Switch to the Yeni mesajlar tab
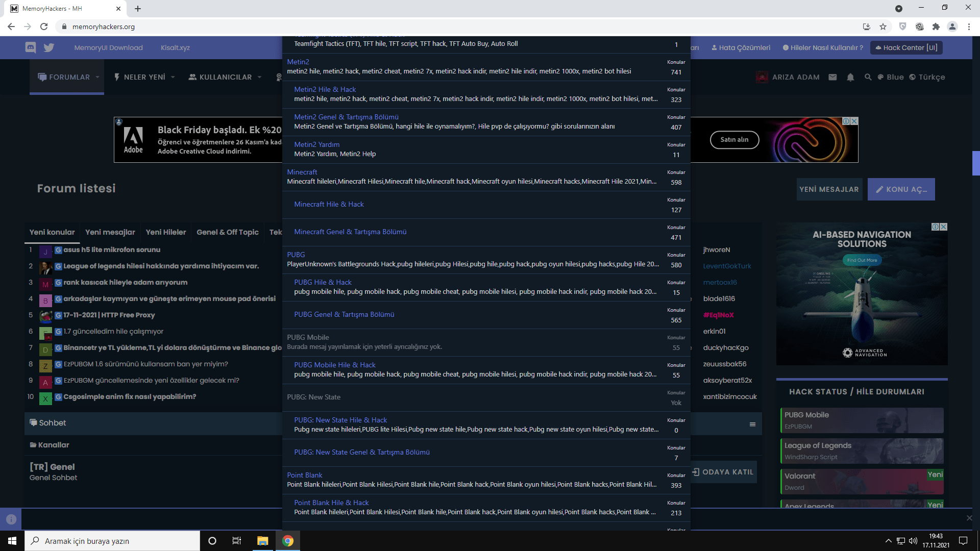 tap(110, 232)
